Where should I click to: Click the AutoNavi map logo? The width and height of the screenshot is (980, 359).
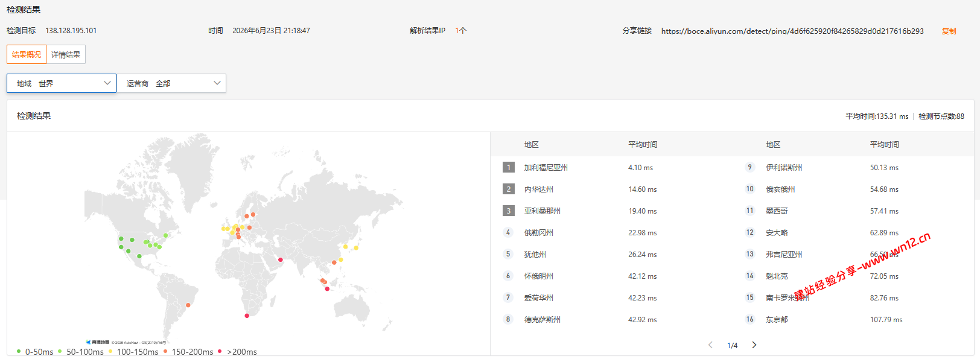(x=98, y=342)
